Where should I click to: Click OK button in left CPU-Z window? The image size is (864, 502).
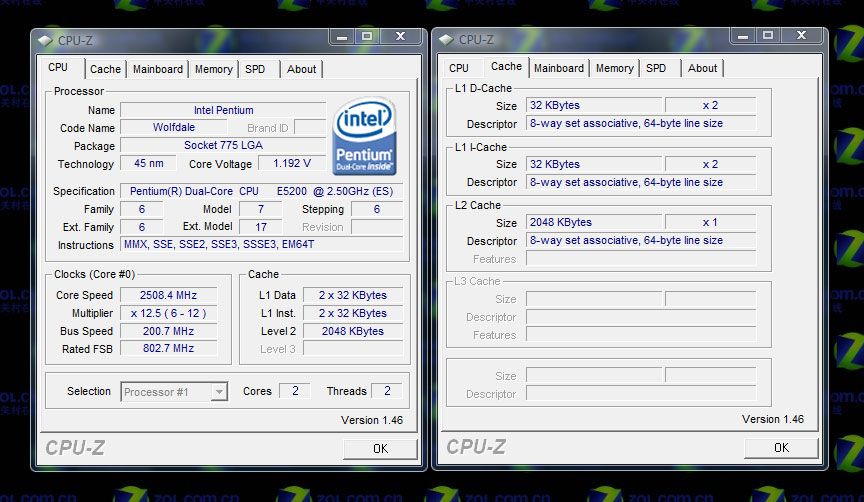click(380, 449)
